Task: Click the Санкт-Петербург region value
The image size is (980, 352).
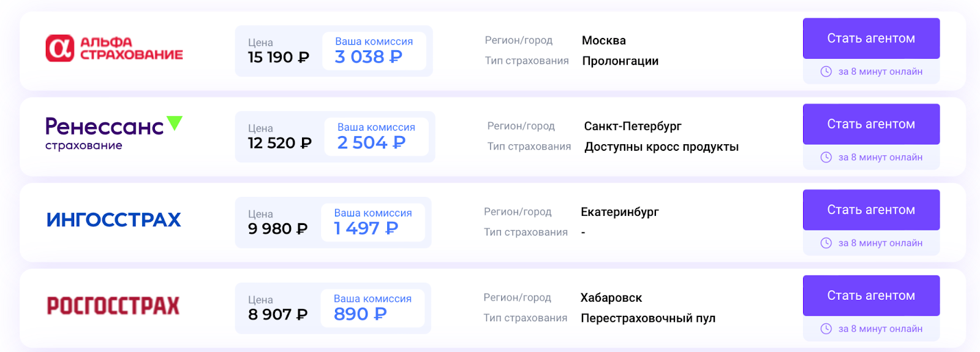Action: (633, 126)
